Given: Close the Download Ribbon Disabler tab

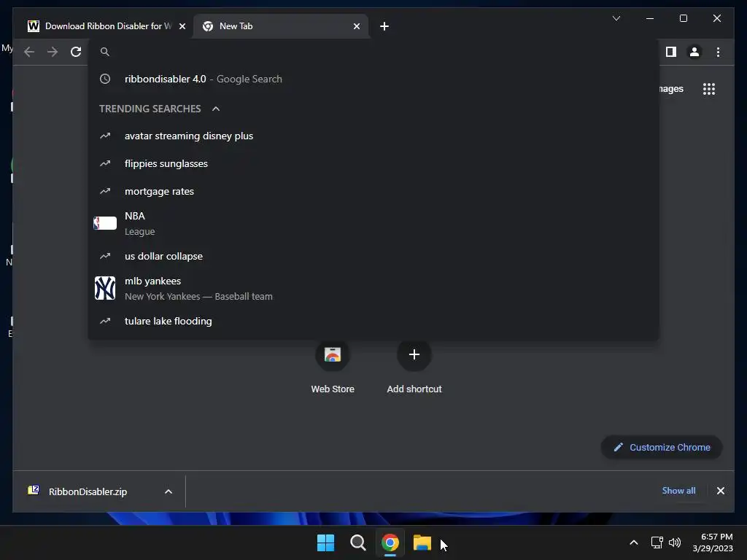Looking at the screenshot, I should pos(182,26).
